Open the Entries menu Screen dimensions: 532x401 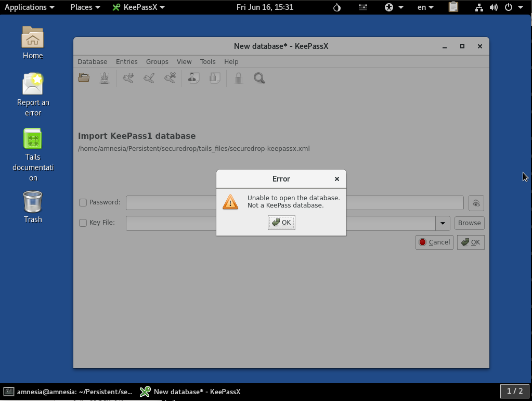coord(126,61)
